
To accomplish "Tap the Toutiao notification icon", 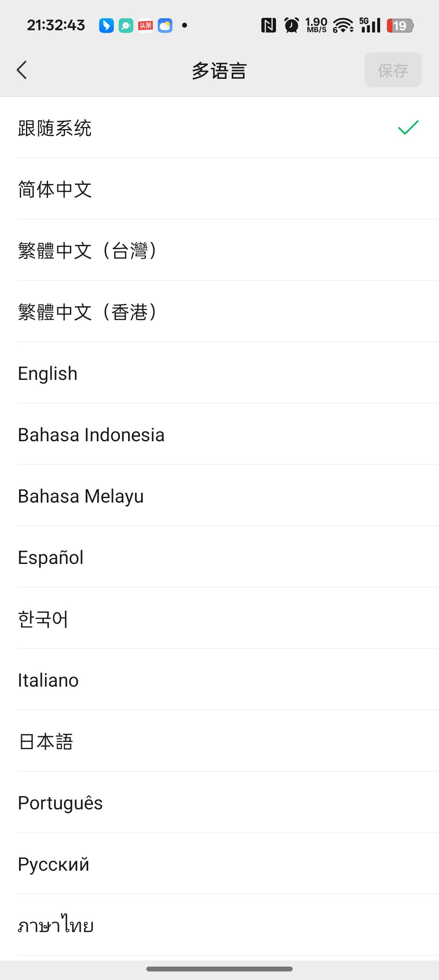I will point(146,26).
